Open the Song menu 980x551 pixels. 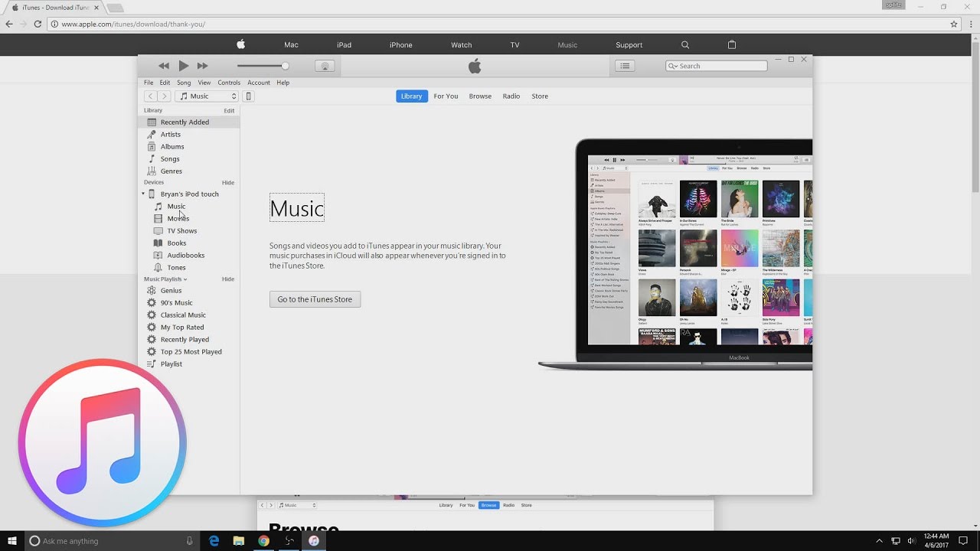(184, 83)
